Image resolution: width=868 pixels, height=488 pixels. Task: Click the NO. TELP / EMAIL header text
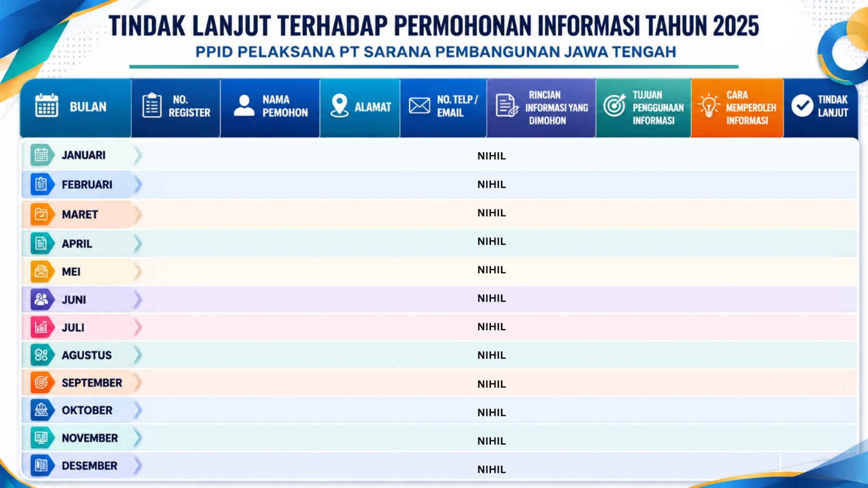point(457,106)
